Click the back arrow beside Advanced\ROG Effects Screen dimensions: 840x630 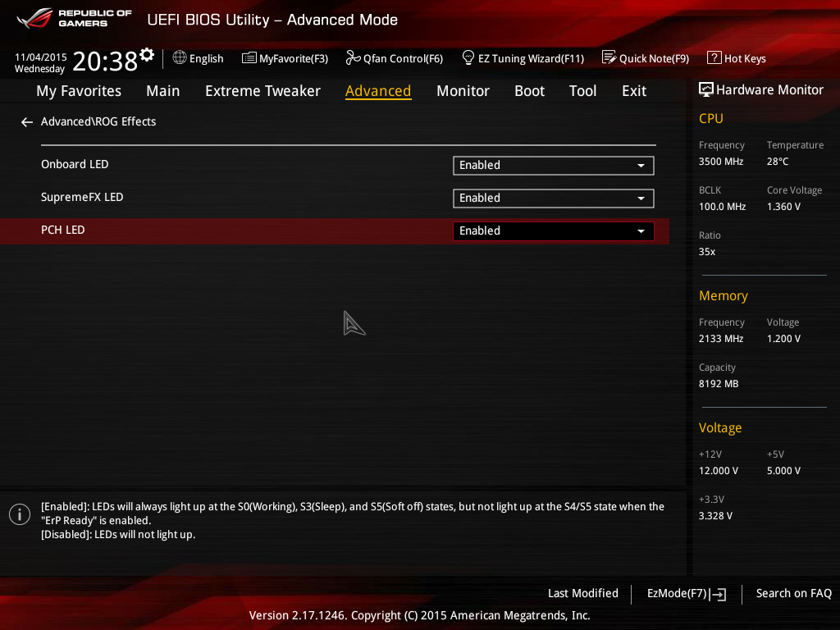click(x=27, y=122)
